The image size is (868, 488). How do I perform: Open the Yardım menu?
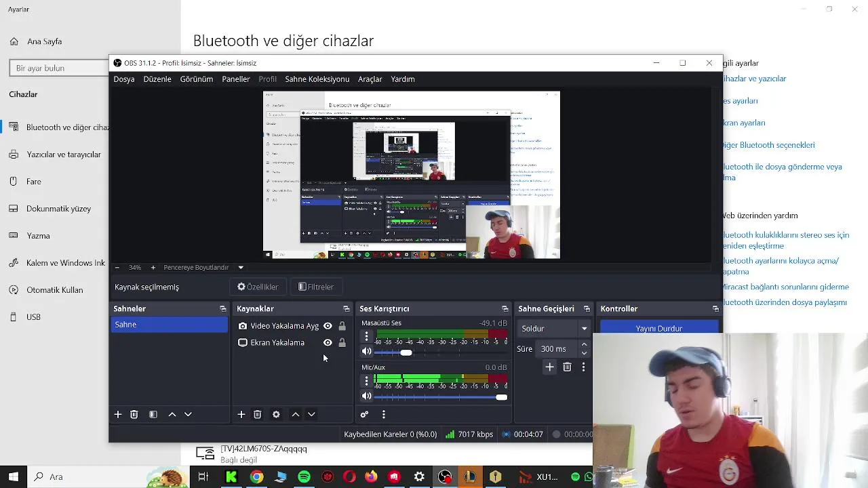pos(403,79)
